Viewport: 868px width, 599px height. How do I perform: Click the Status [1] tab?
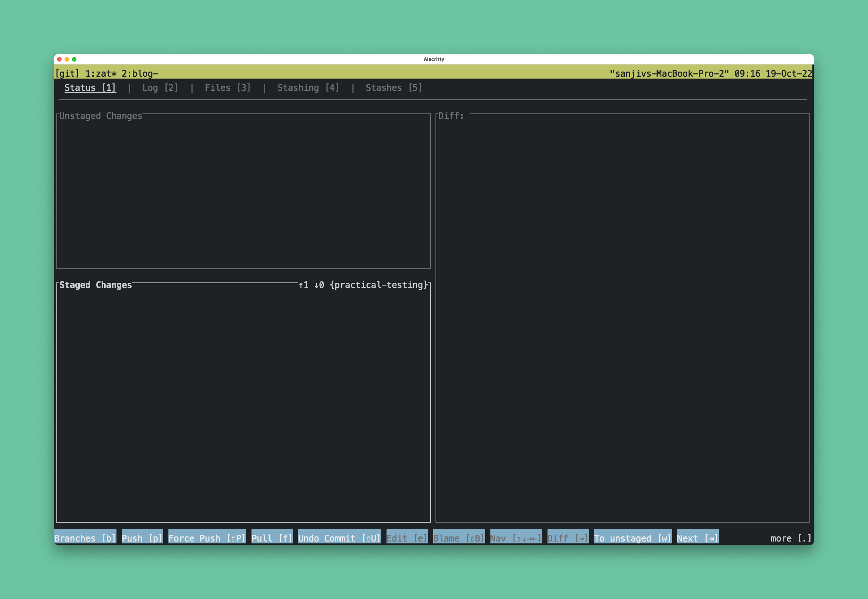click(x=90, y=88)
